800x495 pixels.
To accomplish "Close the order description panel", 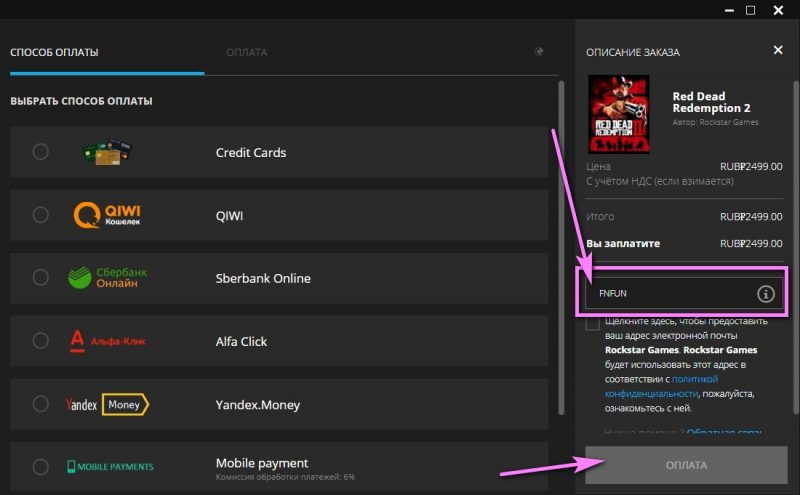I will click(x=778, y=50).
